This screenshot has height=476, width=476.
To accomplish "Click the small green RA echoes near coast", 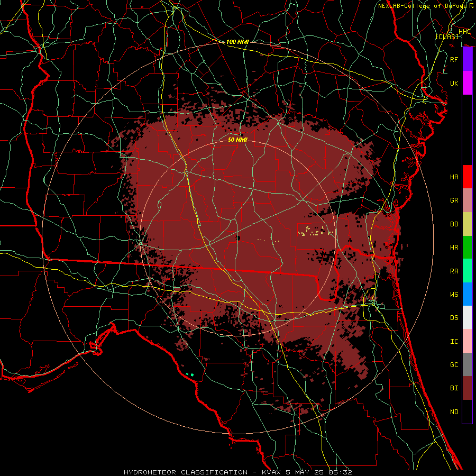I will tap(190, 374).
